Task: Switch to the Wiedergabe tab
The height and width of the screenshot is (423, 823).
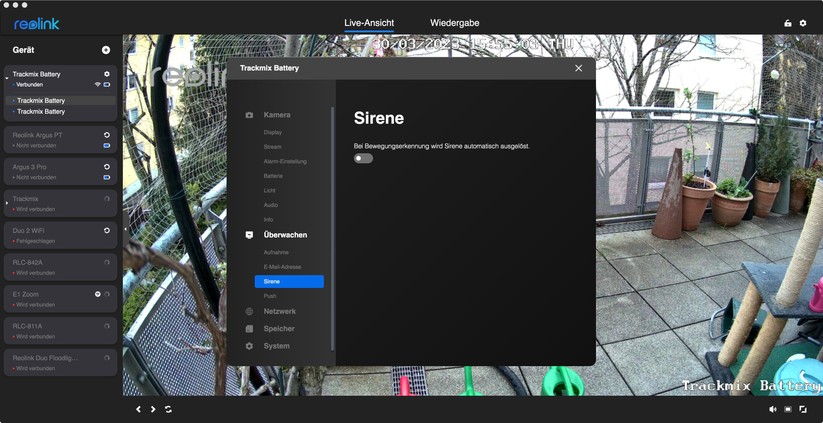Action: pos(454,22)
